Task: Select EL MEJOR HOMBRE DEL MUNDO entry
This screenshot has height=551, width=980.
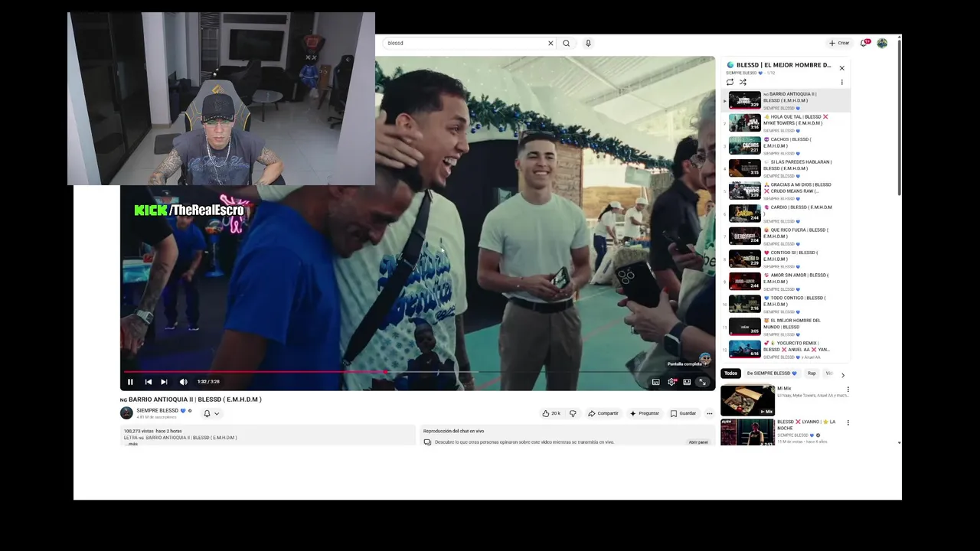Action: [x=786, y=327]
